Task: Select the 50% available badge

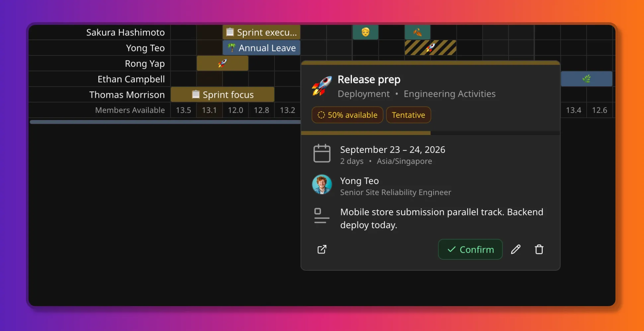Action: coord(347,115)
